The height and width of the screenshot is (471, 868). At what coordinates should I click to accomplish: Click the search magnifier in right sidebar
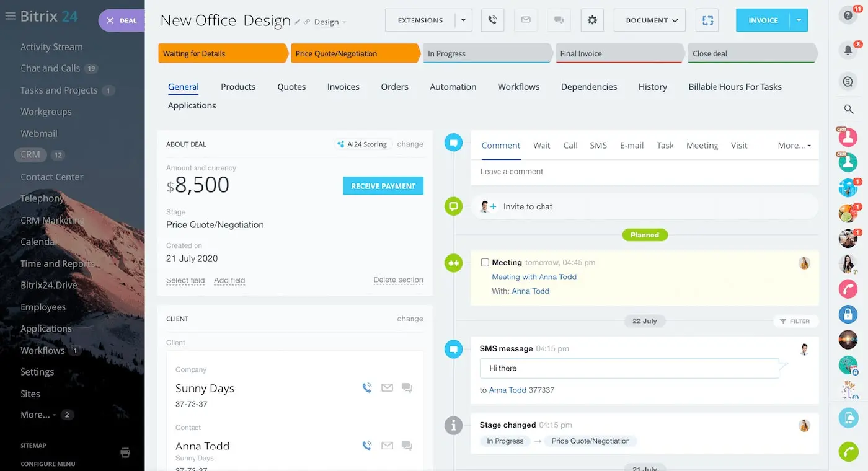848,110
